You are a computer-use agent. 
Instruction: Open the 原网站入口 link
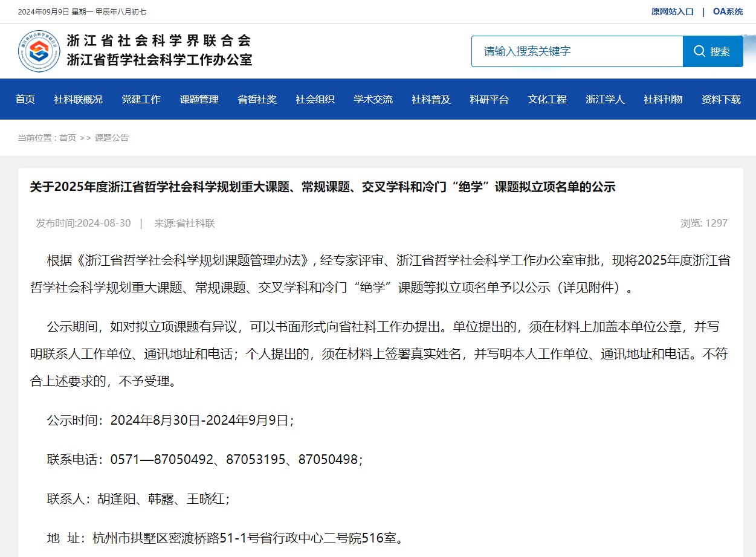[x=672, y=11]
